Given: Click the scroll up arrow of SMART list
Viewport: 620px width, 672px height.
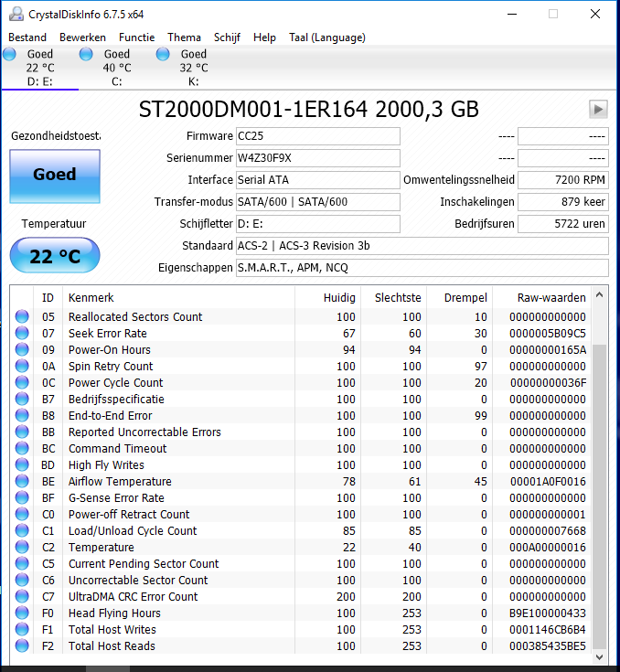Looking at the screenshot, I should (x=599, y=294).
